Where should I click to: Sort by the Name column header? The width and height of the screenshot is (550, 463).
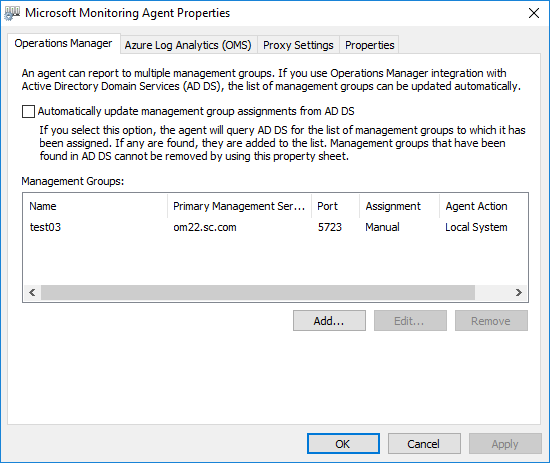[x=95, y=206]
